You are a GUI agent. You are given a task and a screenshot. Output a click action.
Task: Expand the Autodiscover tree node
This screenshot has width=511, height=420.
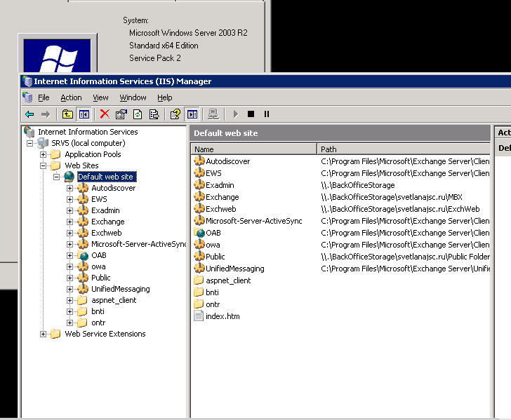pos(69,188)
